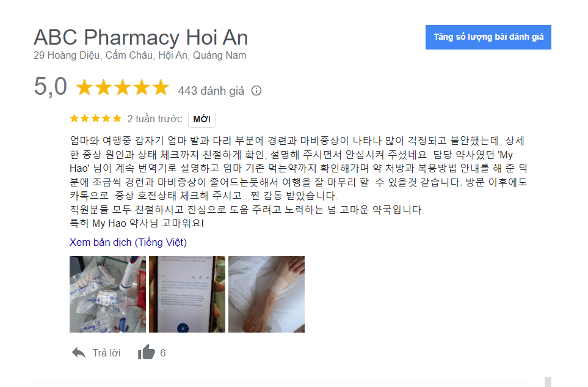Click the info icon beside 443 đánh giá
This screenshot has width=588, height=387.
pyautogui.click(x=256, y=91)
